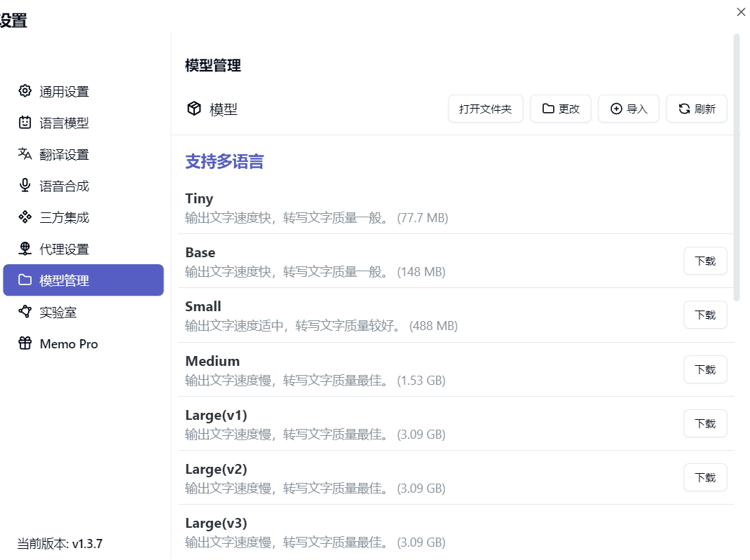Go to 翻译设置 in the sidebar
750x560 pixels.
[83, 154]
